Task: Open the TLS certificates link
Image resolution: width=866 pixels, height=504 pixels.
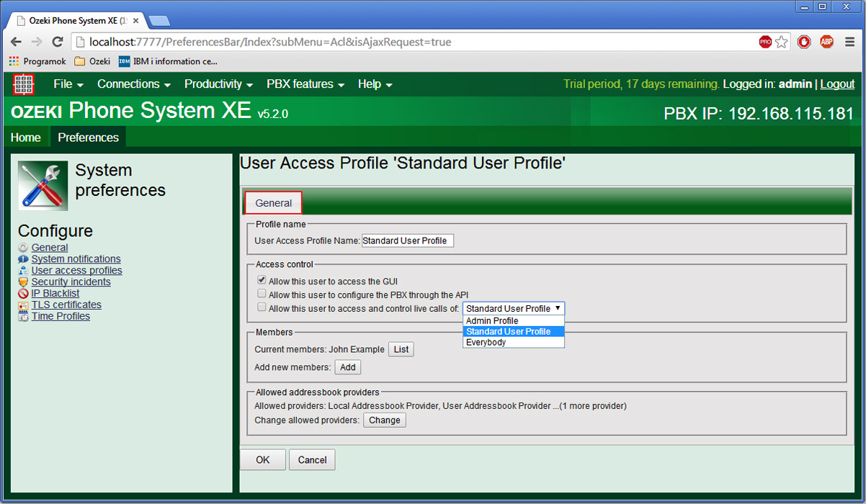Action: click(66, 305)
